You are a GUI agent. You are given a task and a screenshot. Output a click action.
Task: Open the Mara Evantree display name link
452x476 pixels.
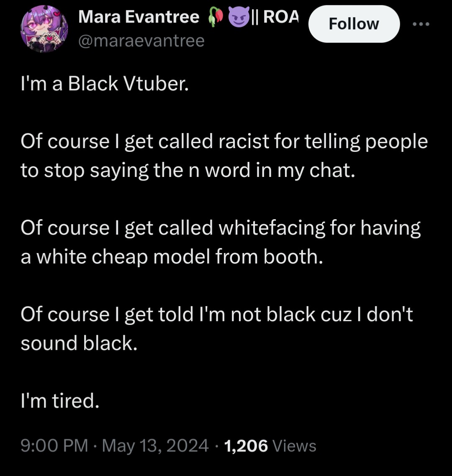coord(139,17)
